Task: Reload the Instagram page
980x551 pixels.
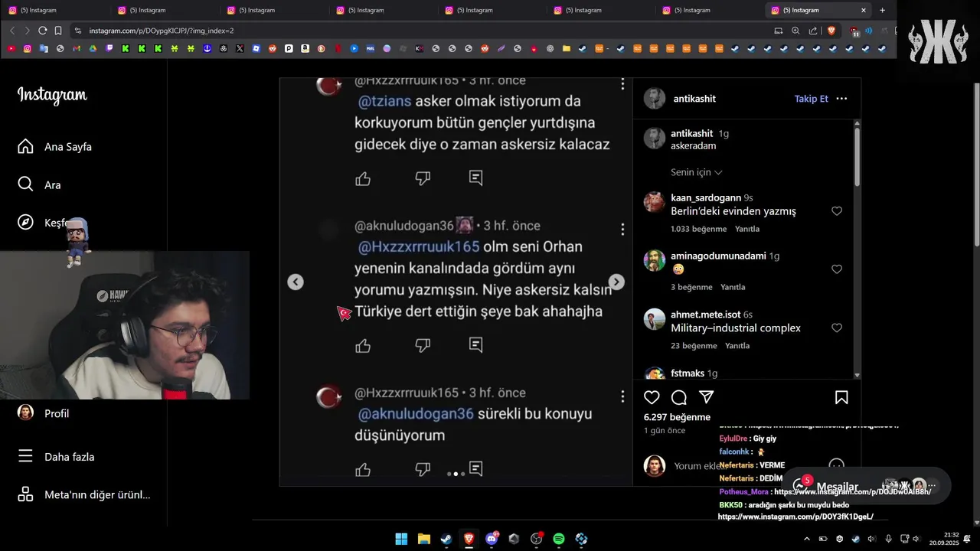Action: point(43,31)
